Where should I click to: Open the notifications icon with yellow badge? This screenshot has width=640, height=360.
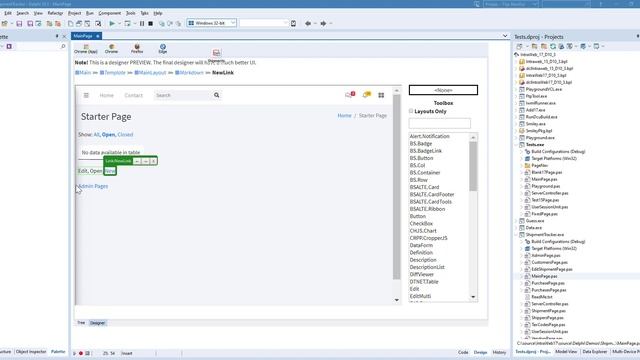coord(367,95)
